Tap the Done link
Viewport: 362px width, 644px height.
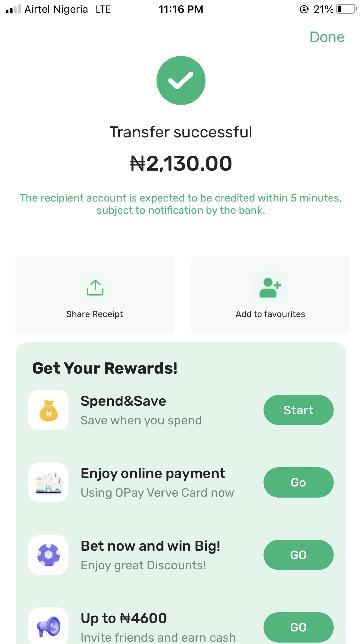click(x=327, y=37)
